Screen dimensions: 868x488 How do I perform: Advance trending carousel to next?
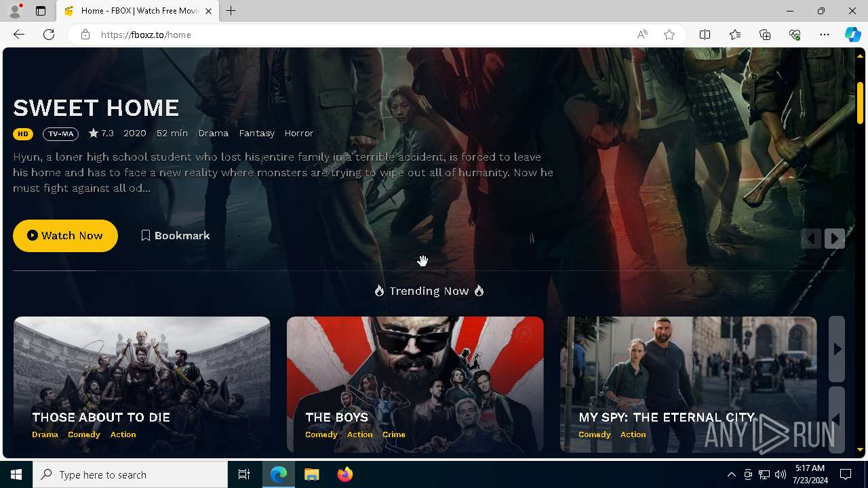coord(837,349)
